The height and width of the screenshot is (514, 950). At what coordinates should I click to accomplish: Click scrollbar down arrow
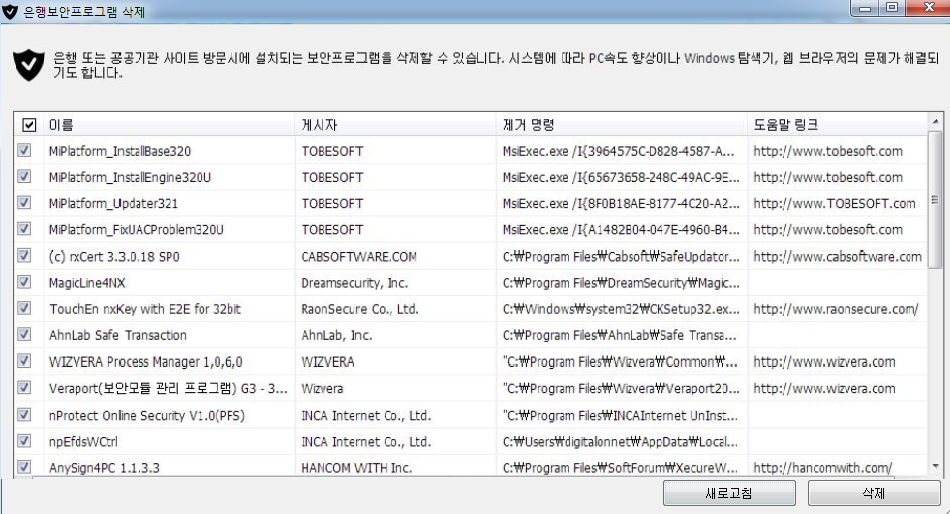(x=935, y=466)
